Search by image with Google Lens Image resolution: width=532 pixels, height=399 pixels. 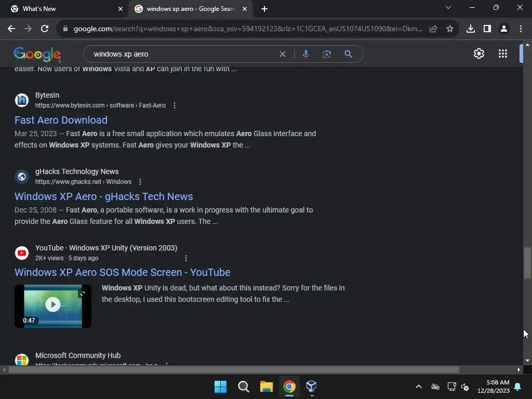click(326, 54)
